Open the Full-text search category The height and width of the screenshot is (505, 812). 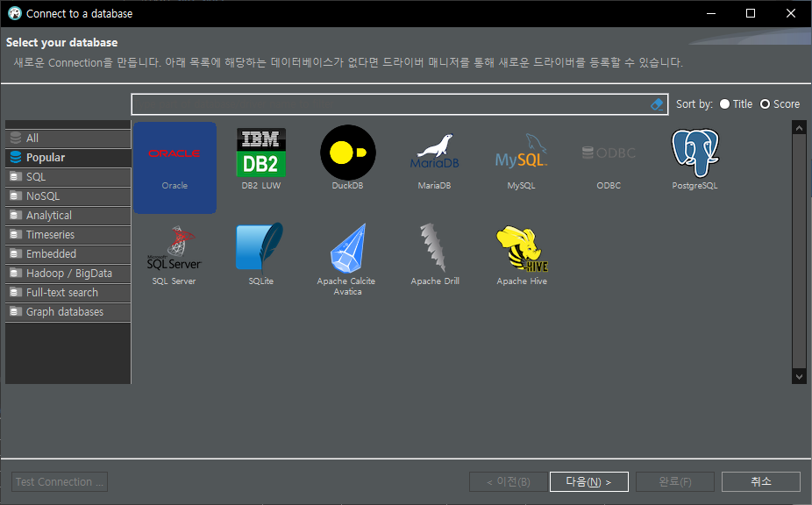68,293
